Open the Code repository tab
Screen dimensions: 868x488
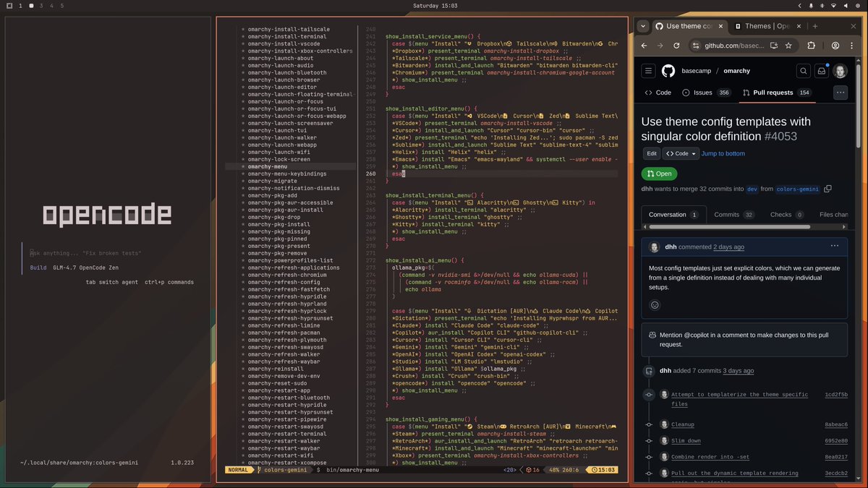click(x=658, y=93)
